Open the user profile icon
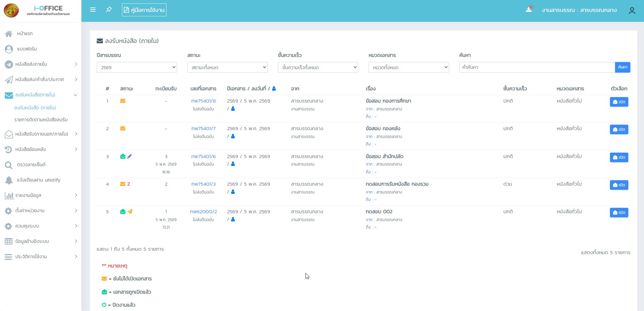 (x=632, y=11)
